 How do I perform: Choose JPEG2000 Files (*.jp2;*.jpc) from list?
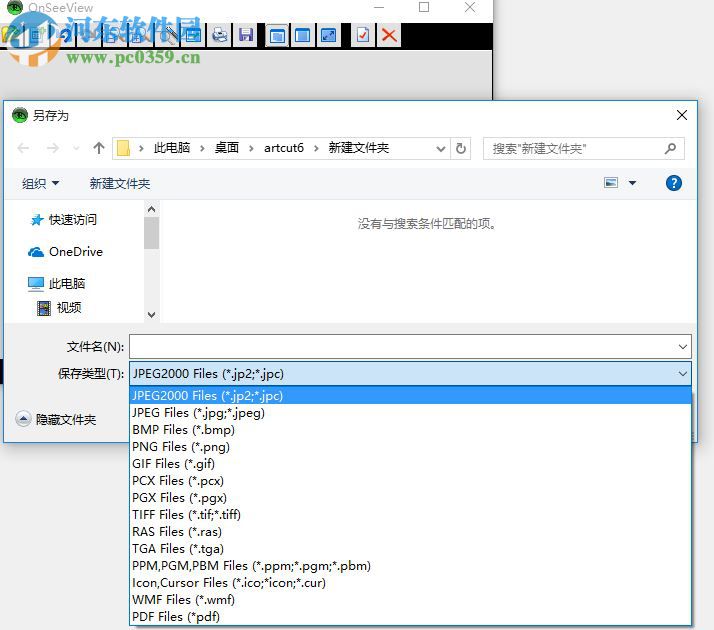(x=410, y=396)
